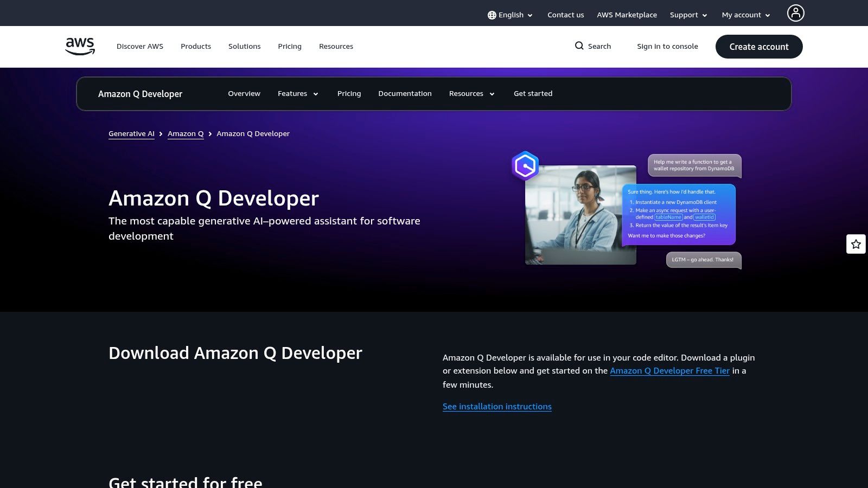Expand the Support dropdown
The width and height of the screenshot is (868, 488).
688,15
